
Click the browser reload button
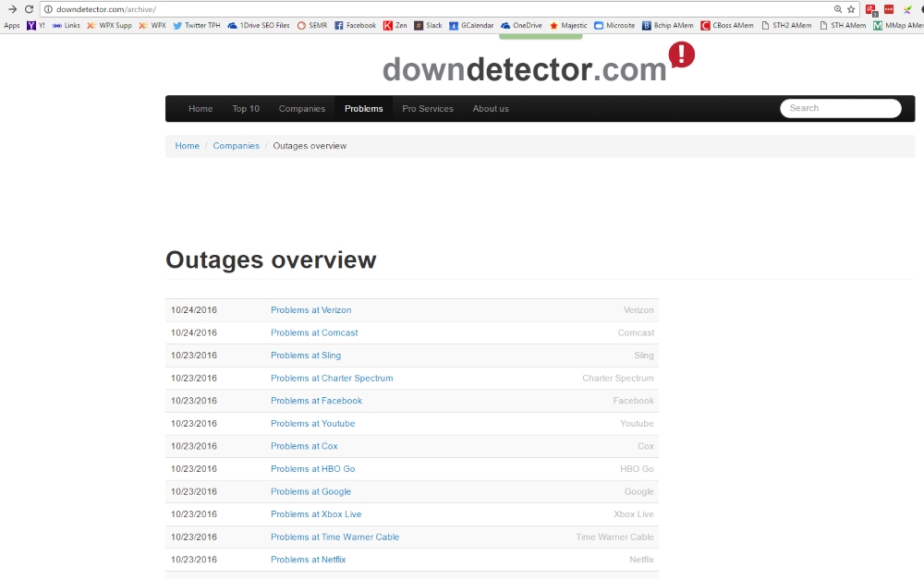29,9
